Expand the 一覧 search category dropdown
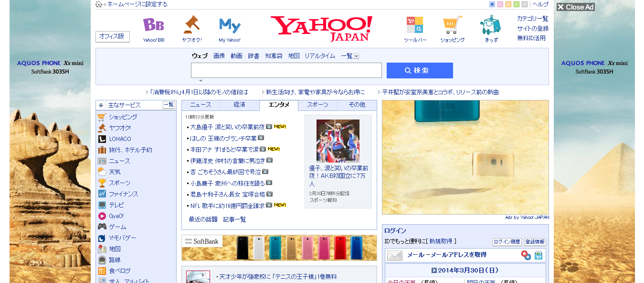This screenshot has width=644, height=283. 357,56
